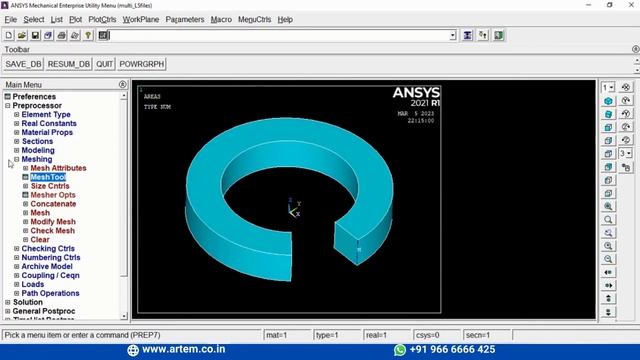Open the Parameters menu
This screenshot has width=640, height=360.
click(x=185, y=20)
